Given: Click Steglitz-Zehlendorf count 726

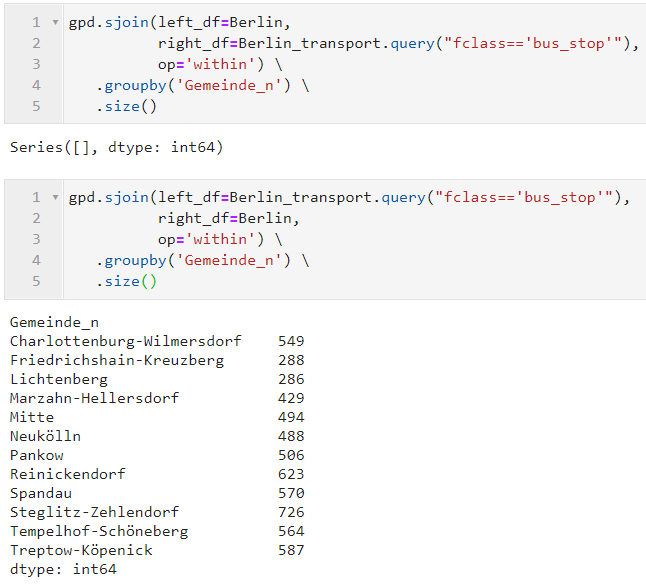Looking at the screenshot, I should [x=291, y=512].
